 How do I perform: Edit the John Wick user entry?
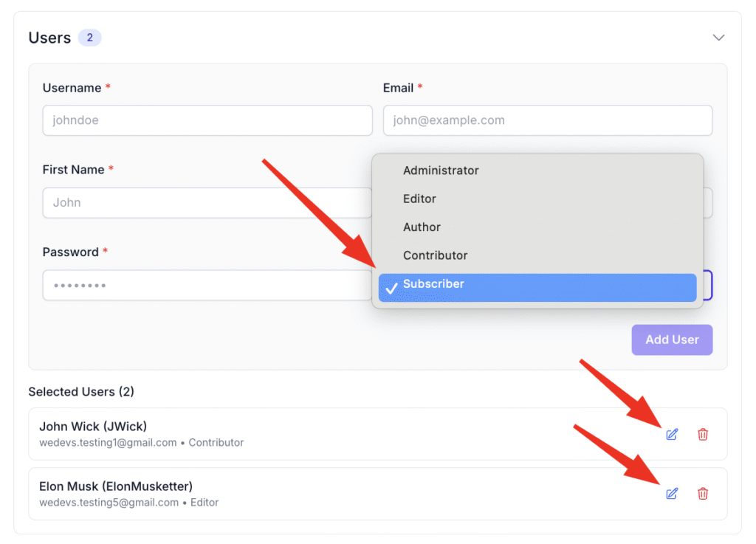[672, 434]
